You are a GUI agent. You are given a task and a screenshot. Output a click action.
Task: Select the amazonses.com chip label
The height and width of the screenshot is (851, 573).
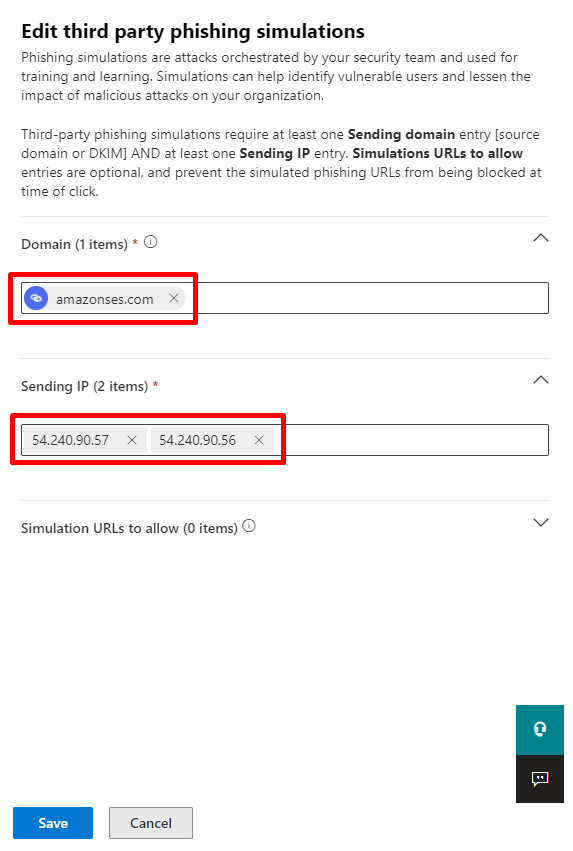[x=105, y=299]
